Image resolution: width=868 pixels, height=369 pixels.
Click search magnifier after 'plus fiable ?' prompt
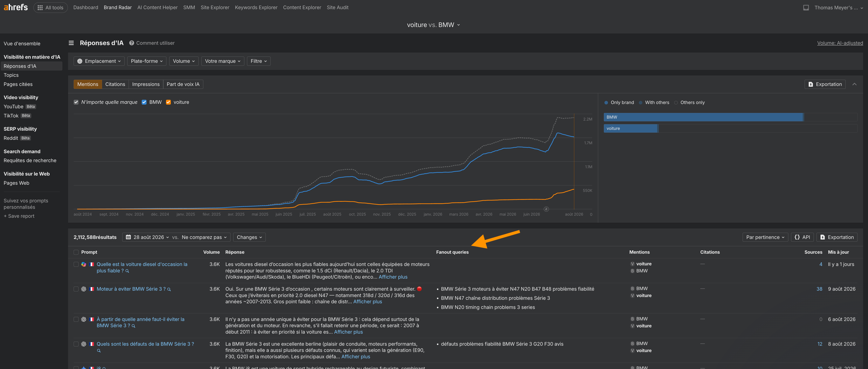coord(127,271)
